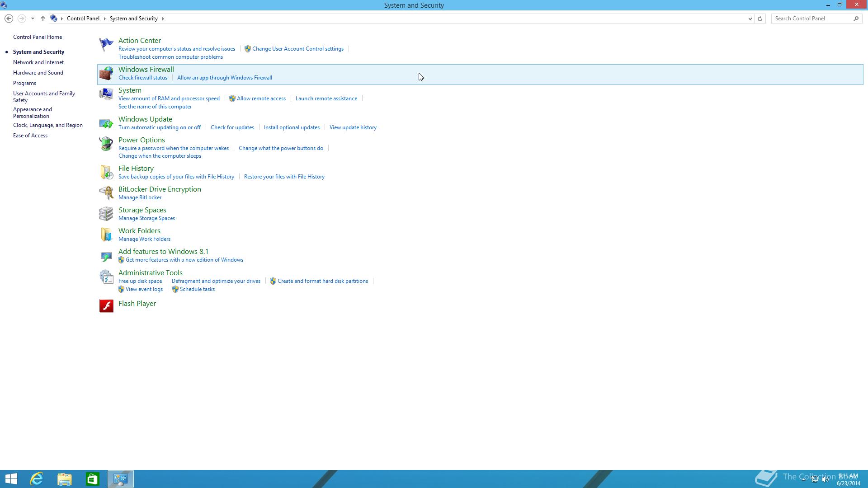This screenshot has width=868, height=488.
Task: Open the Work Folders icon
Action: pyautogui.click(x=106, y=235)
